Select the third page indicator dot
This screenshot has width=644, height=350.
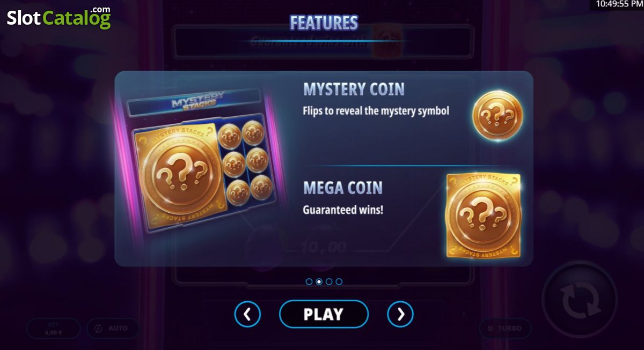329,281
